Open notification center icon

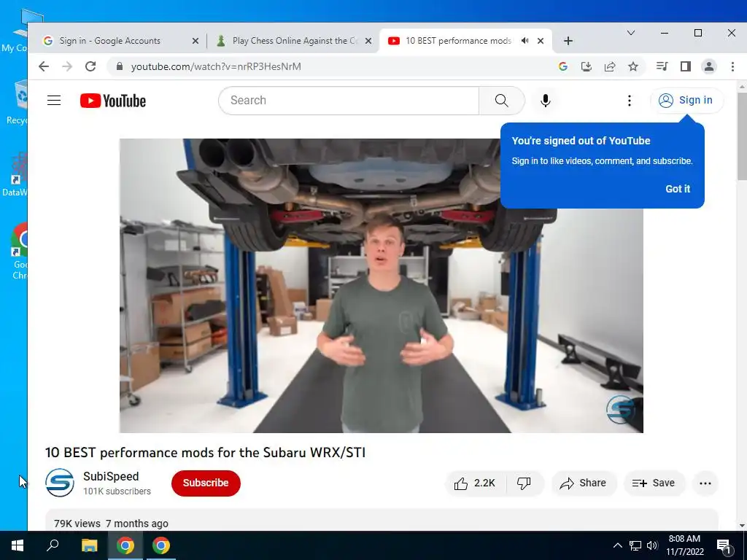pos(724,545)
